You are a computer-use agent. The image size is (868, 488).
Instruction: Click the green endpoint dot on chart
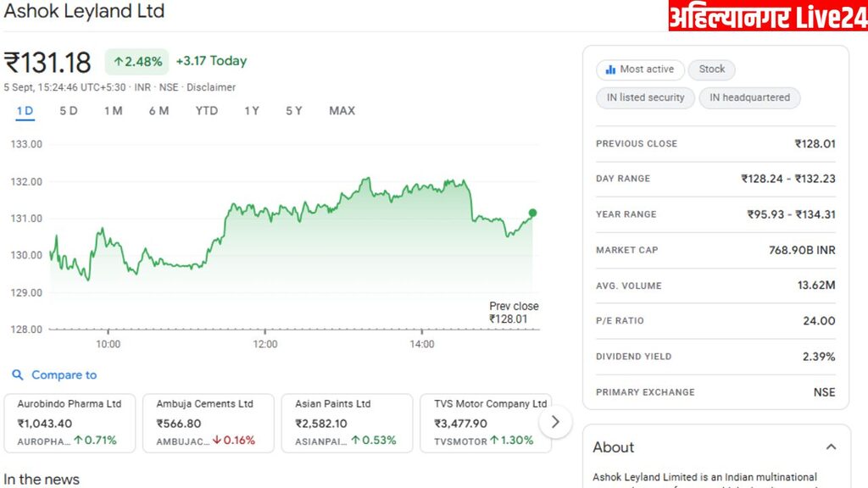pos(532,213)
